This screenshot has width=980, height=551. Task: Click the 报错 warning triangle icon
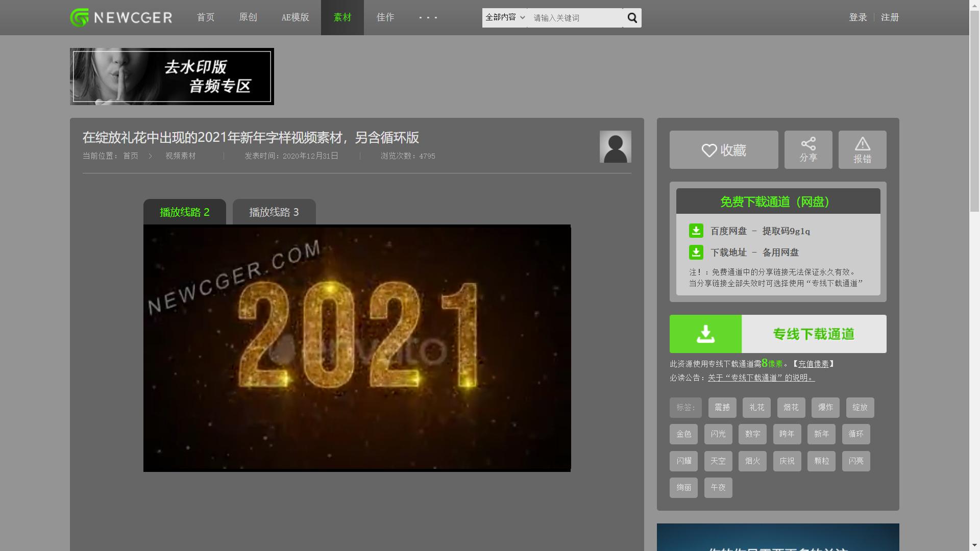click(x=862, y=144)
